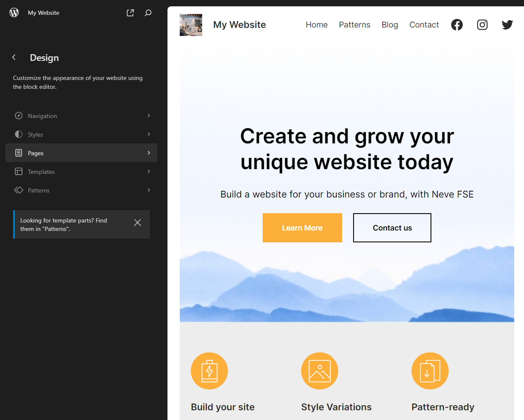Click the Learn More button

pyautogui.click(x=302, y=228)
